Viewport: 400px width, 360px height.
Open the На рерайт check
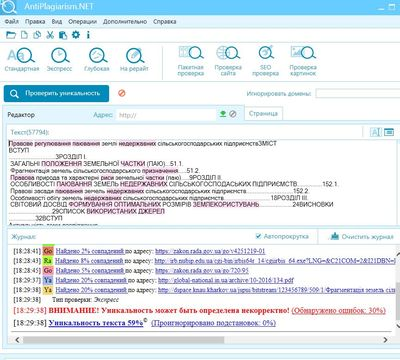coord(134,60)
